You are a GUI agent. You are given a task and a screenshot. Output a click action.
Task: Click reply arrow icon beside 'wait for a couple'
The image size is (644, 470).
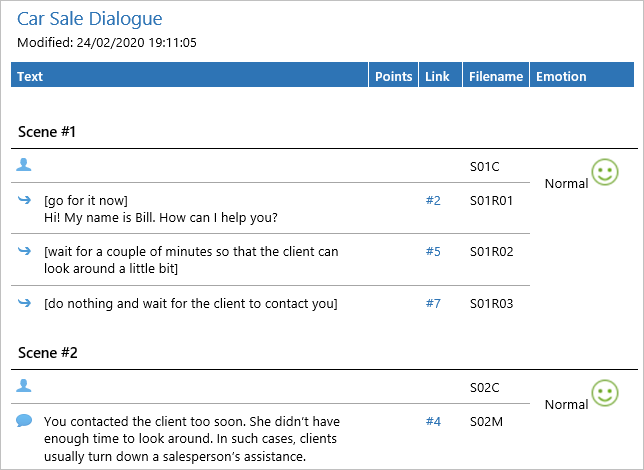[24, 251]
